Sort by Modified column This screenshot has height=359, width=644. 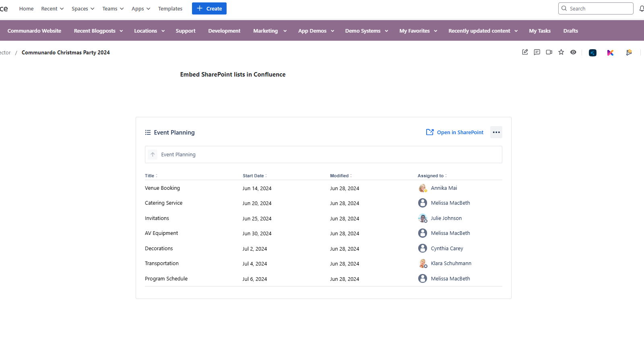coord(341,176)
